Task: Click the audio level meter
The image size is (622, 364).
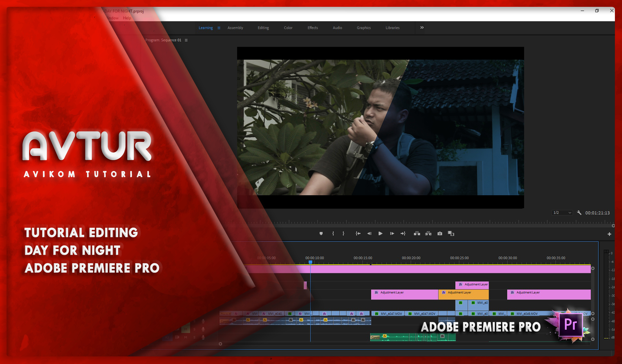Action: (606, 295)
